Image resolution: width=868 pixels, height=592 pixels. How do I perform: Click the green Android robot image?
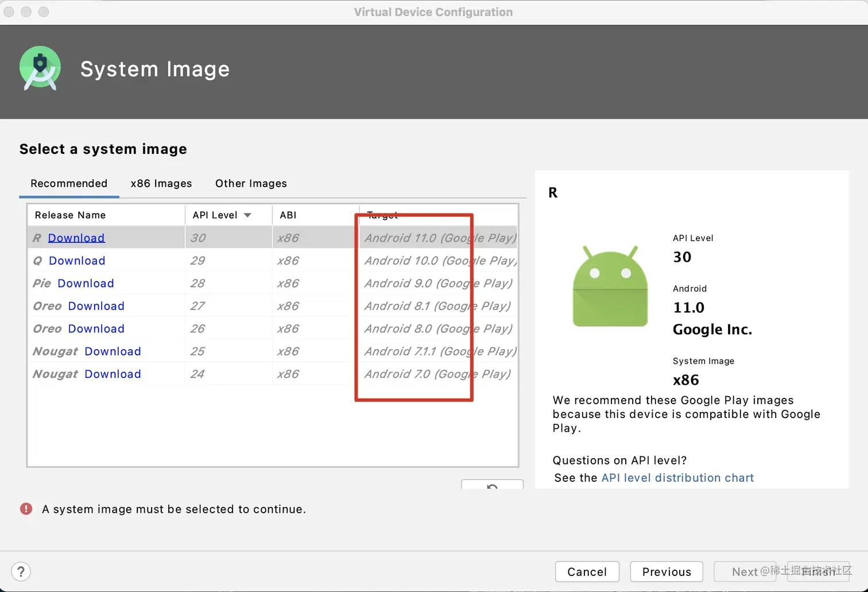(610, 286)
